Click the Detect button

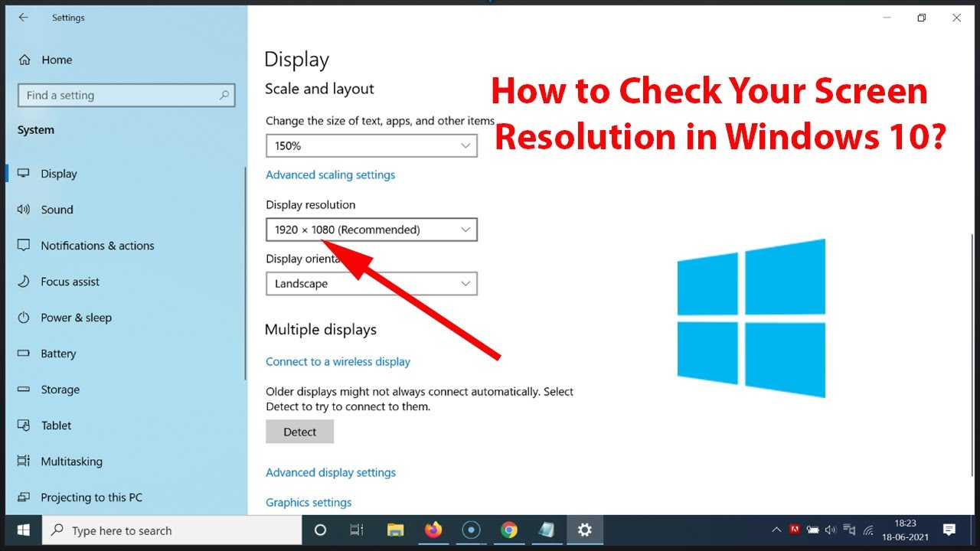[299, 432]
